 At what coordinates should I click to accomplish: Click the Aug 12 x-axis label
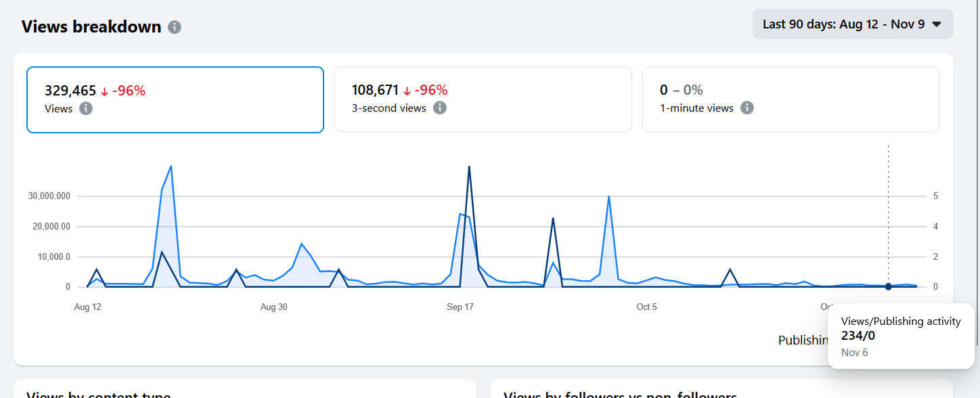point(88,307)
